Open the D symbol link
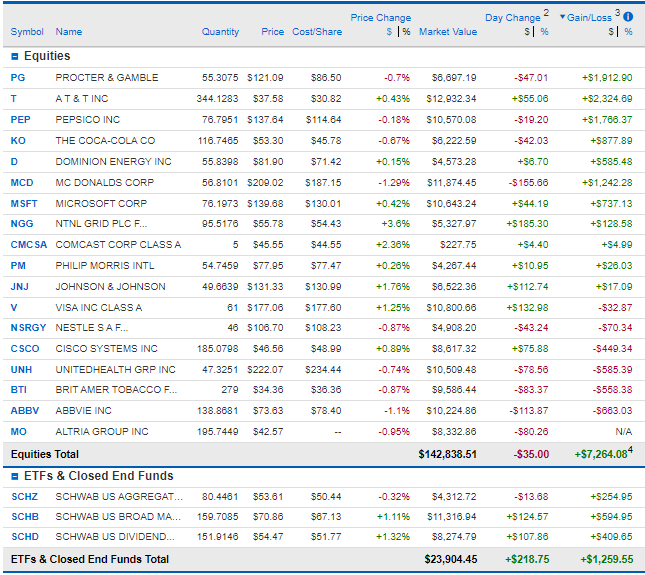 (14, 162)
